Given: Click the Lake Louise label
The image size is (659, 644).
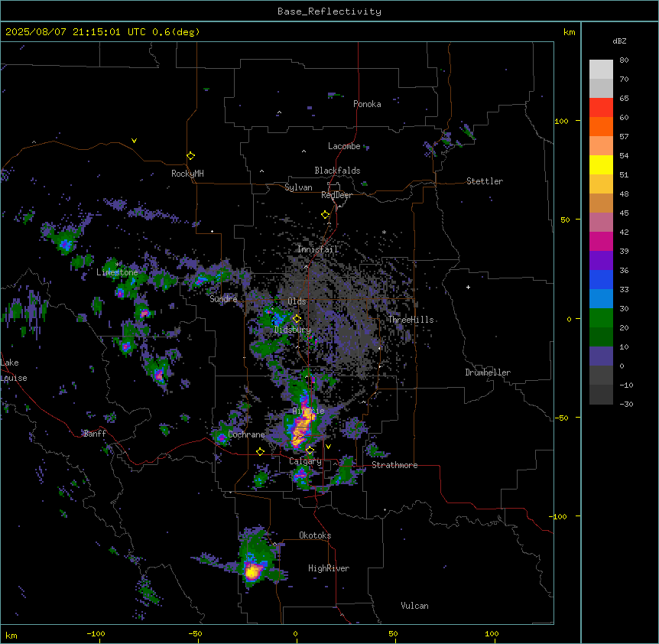Looking at the screenshot, I should (x=12, y=370).
